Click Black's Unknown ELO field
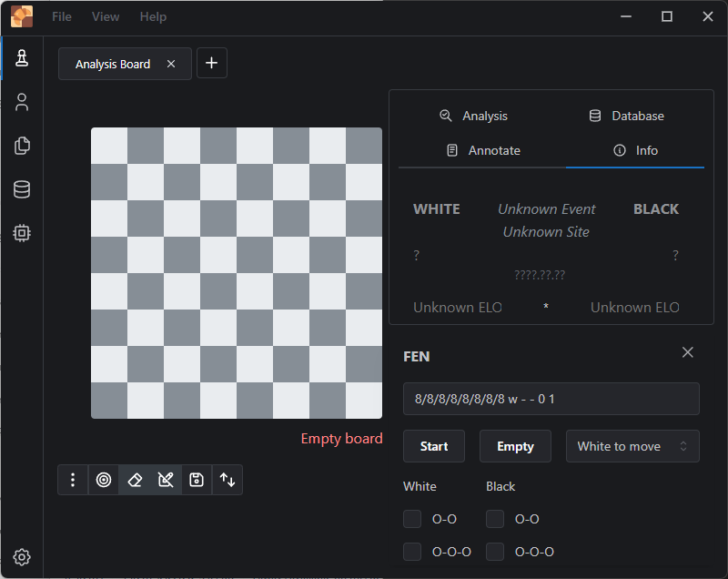 coord(634,308)
